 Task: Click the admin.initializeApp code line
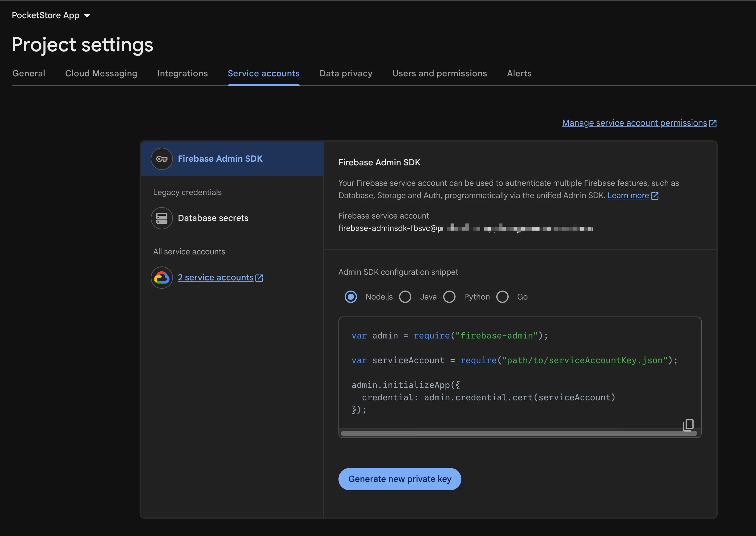point(405,385)
